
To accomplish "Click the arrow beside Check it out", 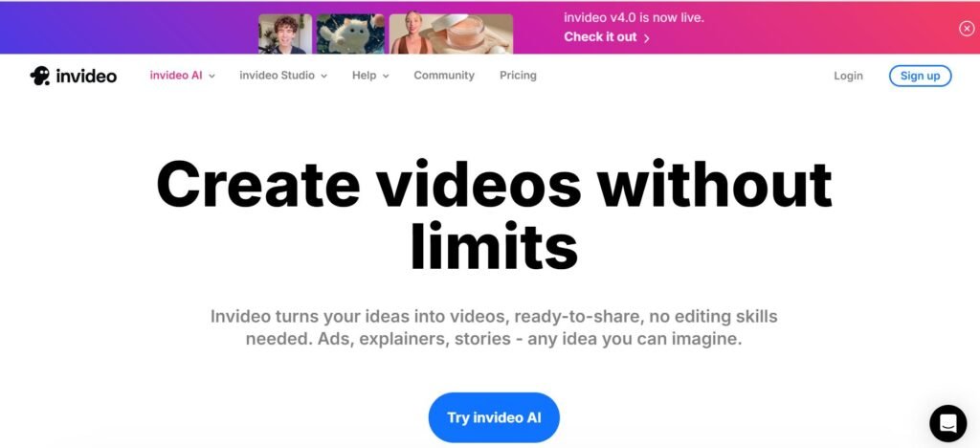I will coord(647,38).
